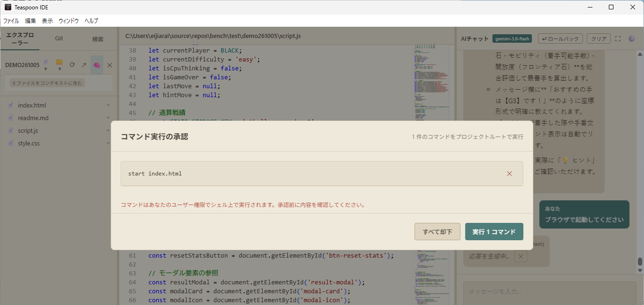The image size is (644, 305).
Task: Click the chat scrollbar down arrow
Action: tap(639, 271)
